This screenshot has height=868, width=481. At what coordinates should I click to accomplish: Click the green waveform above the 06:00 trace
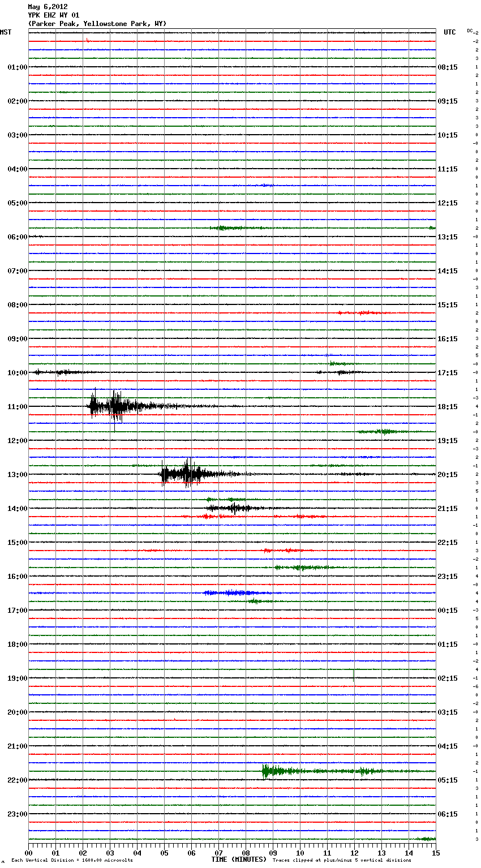(x=226, y=228)
